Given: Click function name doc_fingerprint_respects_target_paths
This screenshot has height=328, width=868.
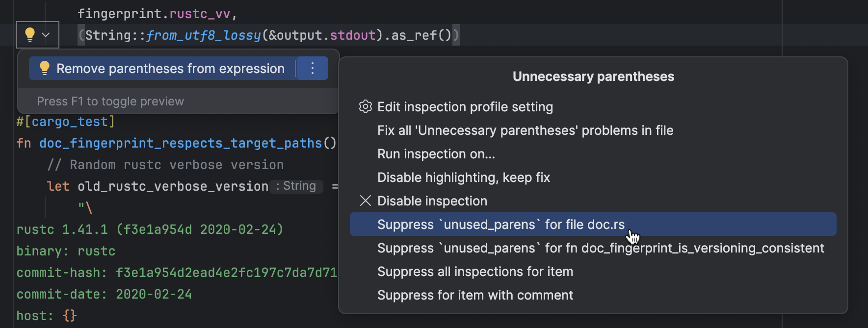Looking at the screenshot, I should (181, 143).
